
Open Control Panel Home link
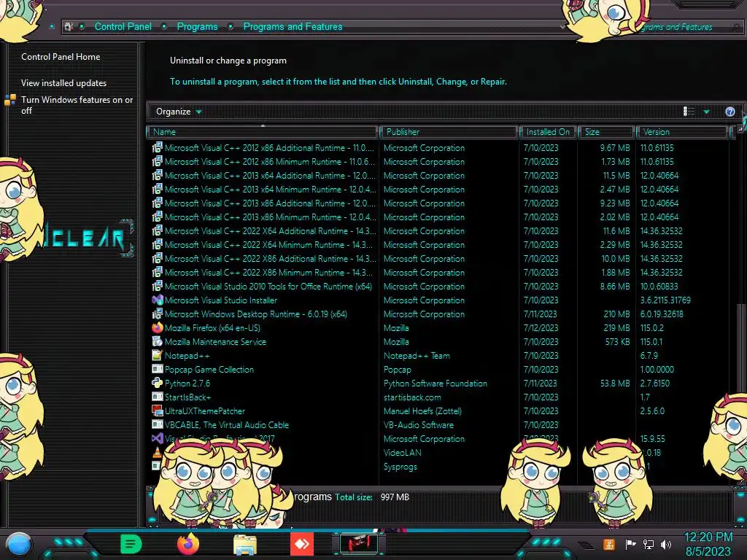pyautogui.click(x=61, y=57)
